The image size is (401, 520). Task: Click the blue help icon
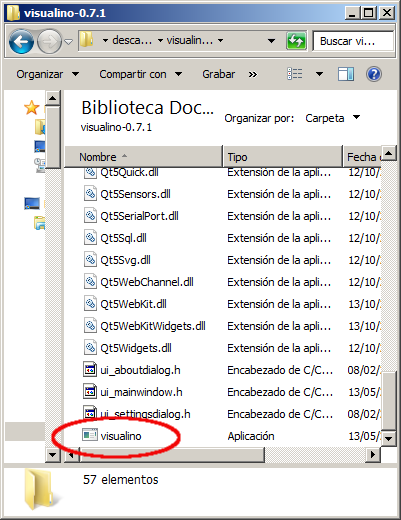click(374, 74)
